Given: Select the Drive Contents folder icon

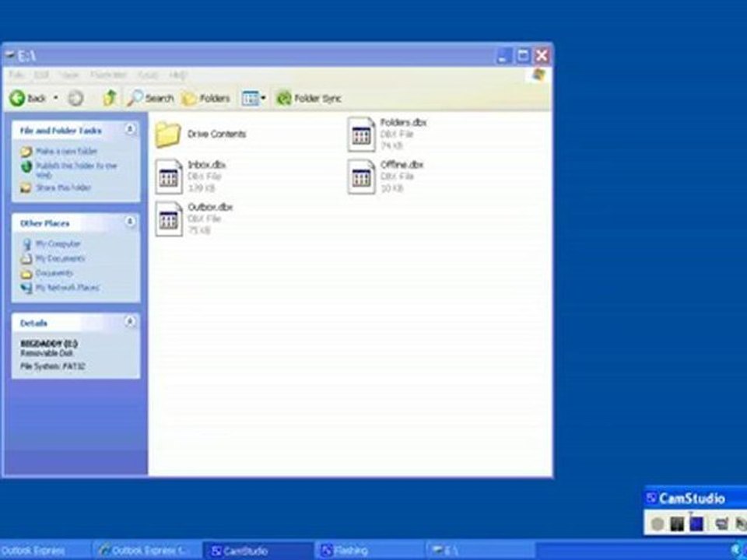Looking at the screenshot, I should pyautogui.click(x=168, y=135).
